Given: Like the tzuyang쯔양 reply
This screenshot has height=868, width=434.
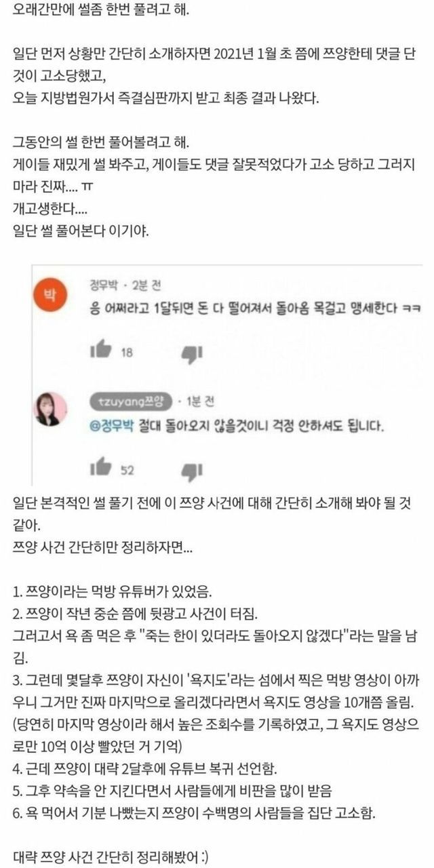Looking at the screenshot, I should (100, 467).
